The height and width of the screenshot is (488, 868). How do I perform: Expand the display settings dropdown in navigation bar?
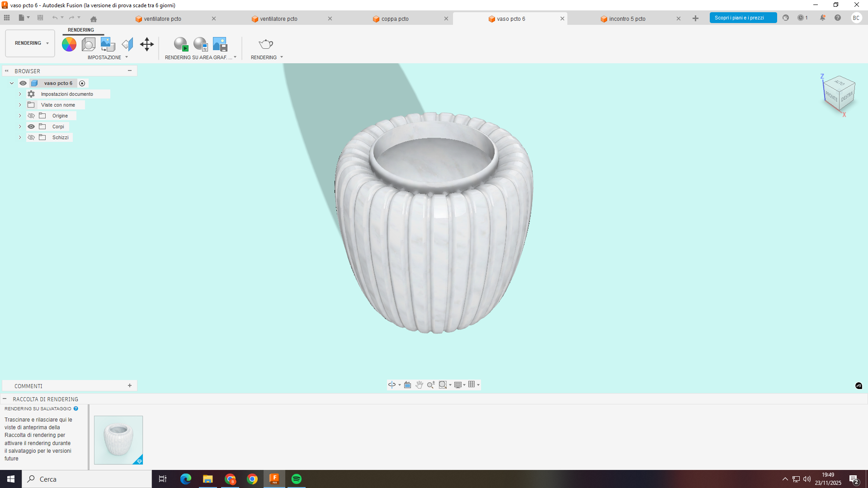[464, 385]
